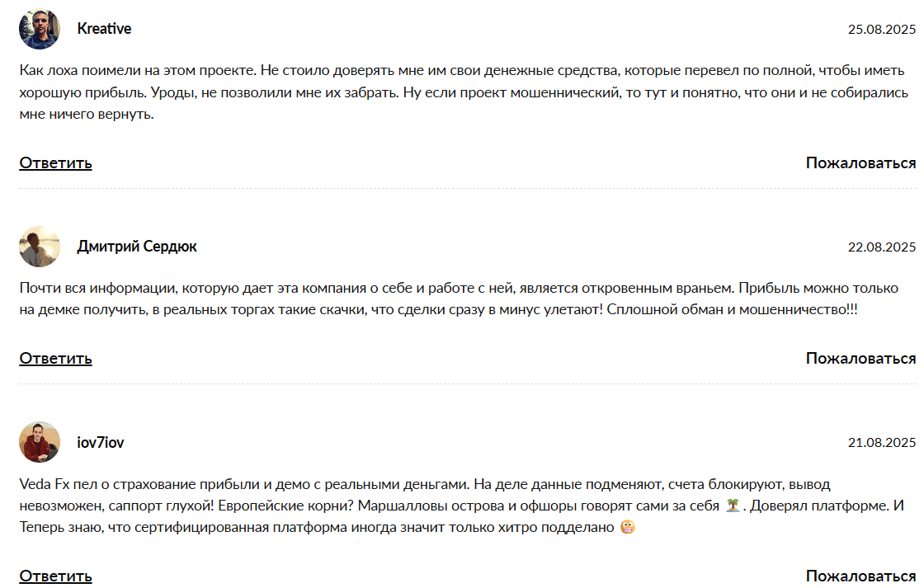Click Дмитрий Сердюк's profile avatar

pos(40,247)
